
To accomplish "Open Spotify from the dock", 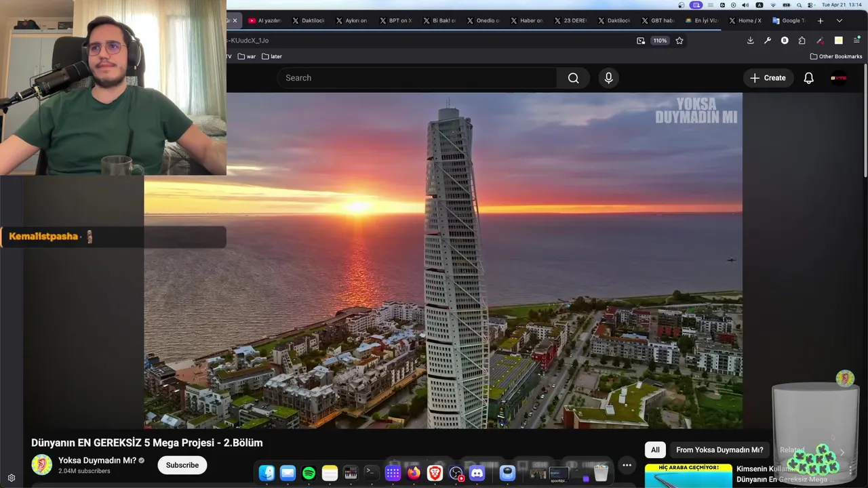I will point(309,472).
